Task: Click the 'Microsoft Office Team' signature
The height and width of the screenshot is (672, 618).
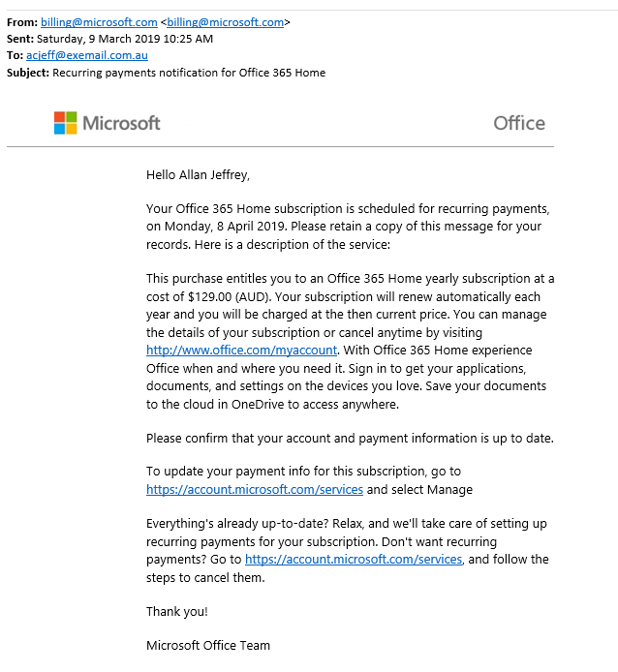Action: pos(208,646)
